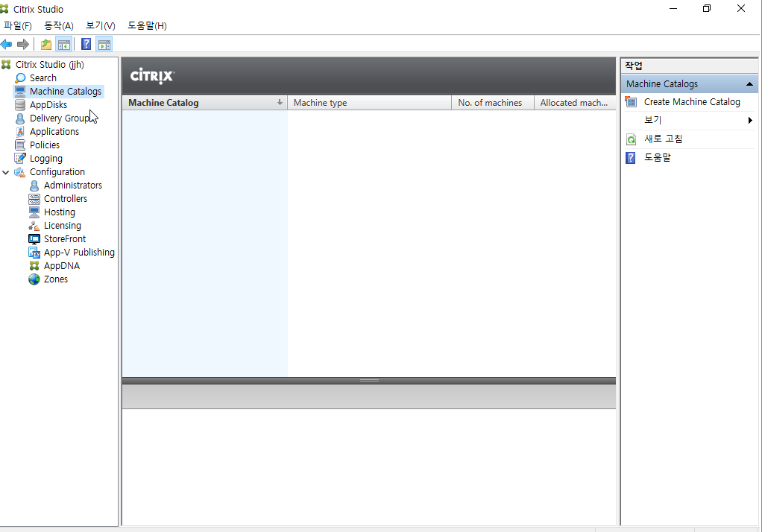Image resolution: width=762 pixels, height=532 pixels.
Task: Click the AppDisks disk stack icon
Action: click(20, 104)
